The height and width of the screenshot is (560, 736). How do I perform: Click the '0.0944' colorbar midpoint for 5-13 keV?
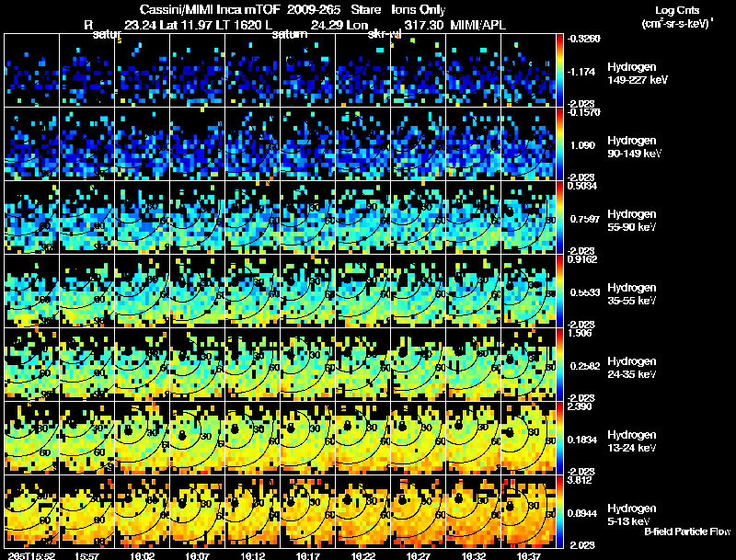(582, 513)
